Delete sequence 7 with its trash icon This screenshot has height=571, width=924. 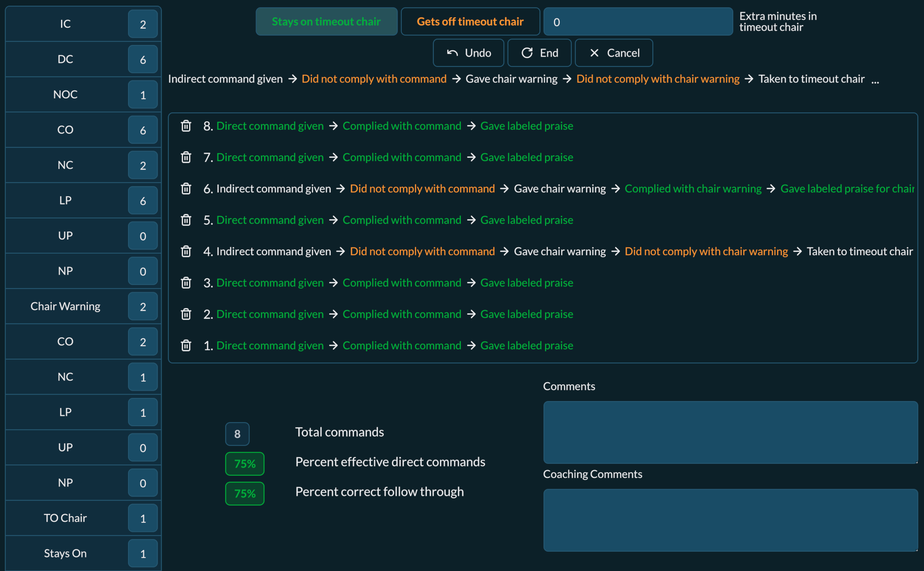tap(186, 157)
